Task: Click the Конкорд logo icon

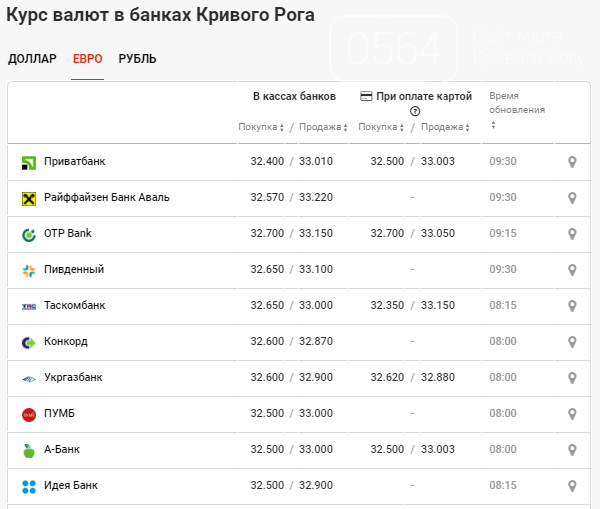Action: [x=29, y=343]
